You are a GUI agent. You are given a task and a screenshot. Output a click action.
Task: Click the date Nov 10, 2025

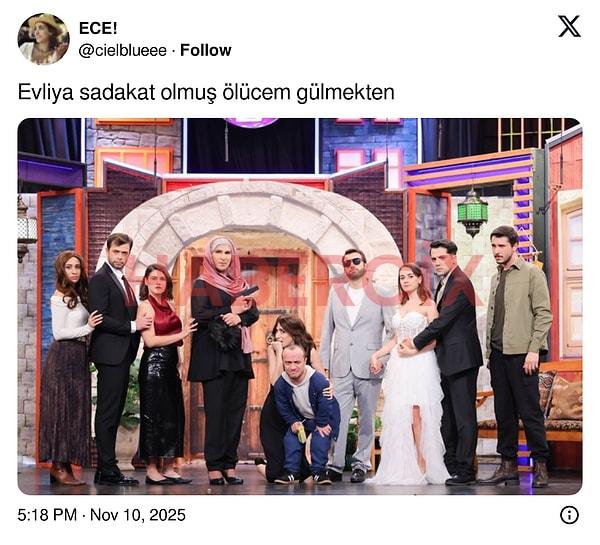click(138, 515)
